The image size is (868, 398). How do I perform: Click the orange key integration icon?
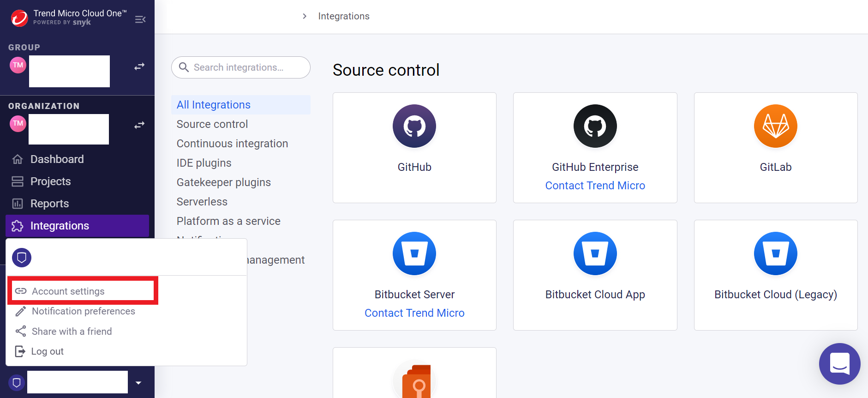pyautogui.click(x=414, y=380)
